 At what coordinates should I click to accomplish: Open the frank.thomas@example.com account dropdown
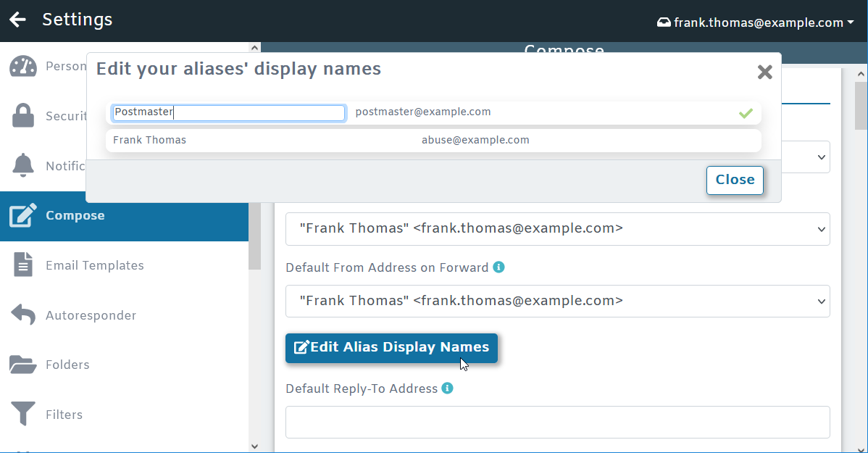[x=755, y=22]
